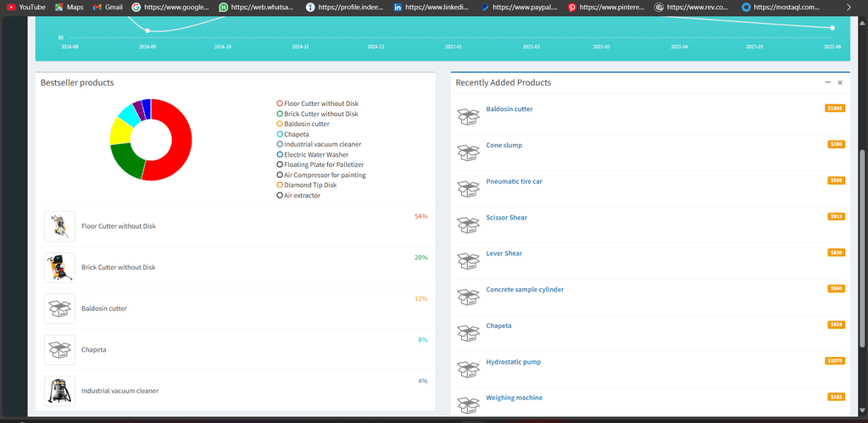This screenshot has width=868, height=423.
Task: Click the 2025-06 data point on the line chart
Action: coord(832,28)
